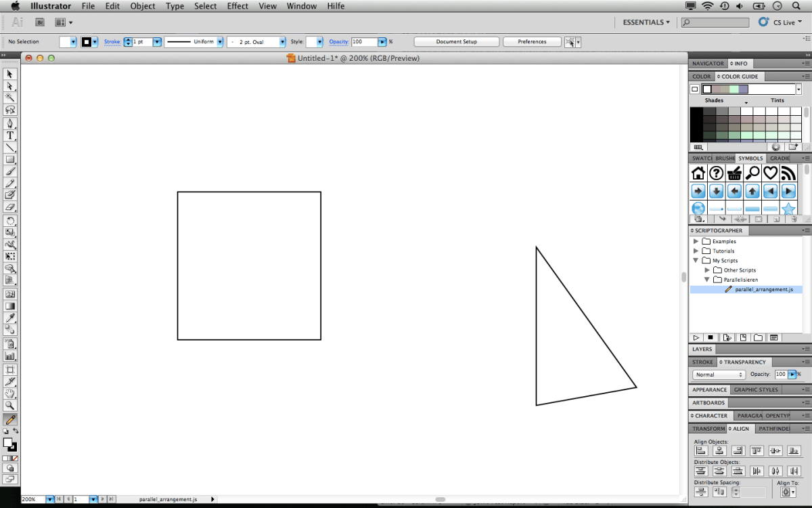Click the Stroke link in control bar
The width and height of the screenshot is (812, 508).
[112, 42]
